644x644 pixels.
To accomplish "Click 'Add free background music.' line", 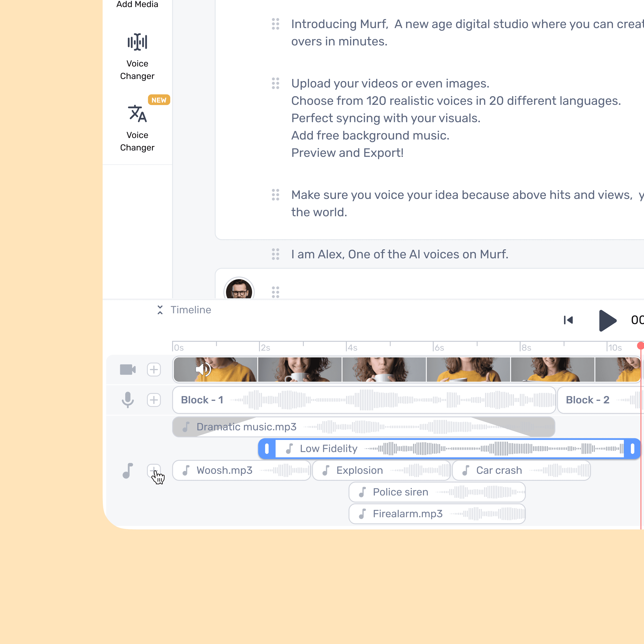I will tap(370, 135).
